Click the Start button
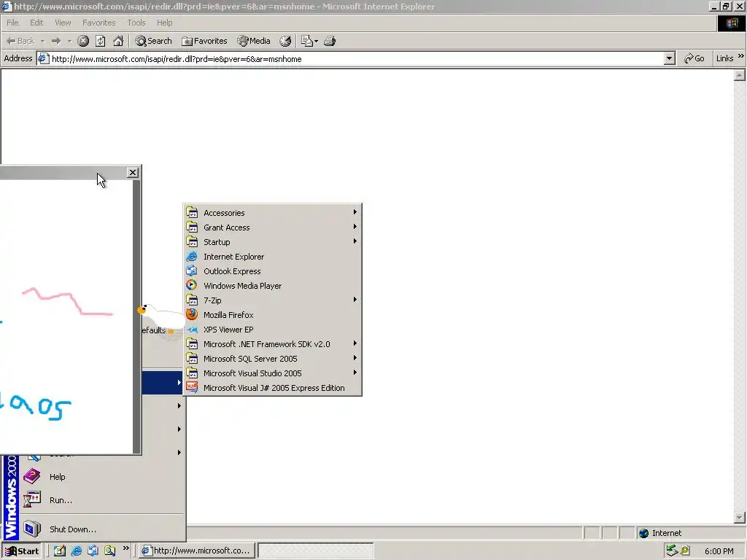 (x=22, y=551)
